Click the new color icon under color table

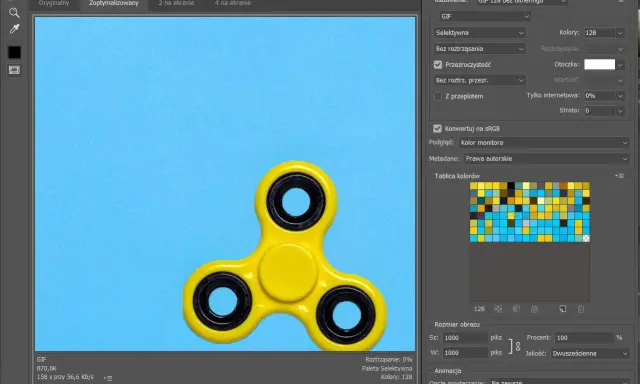pyautogui.click(x=562, y=309)
